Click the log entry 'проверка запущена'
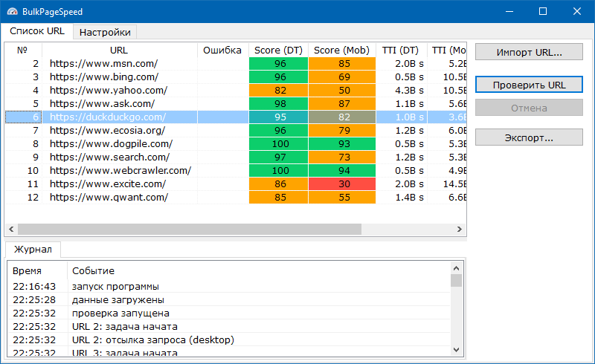 [x=120, y=313]
